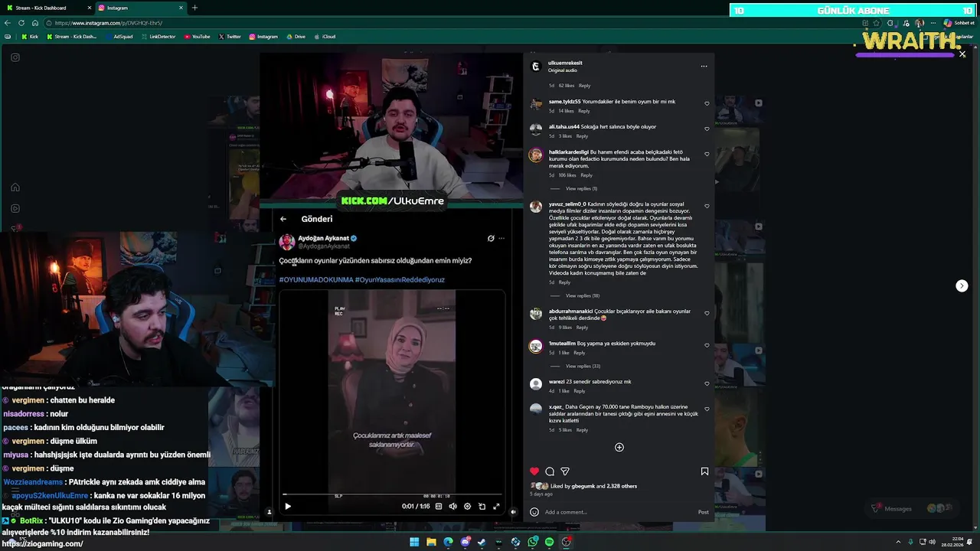
Task: Open Aydoğan Aykanat's profile name
Action: (x=323, y=238)
